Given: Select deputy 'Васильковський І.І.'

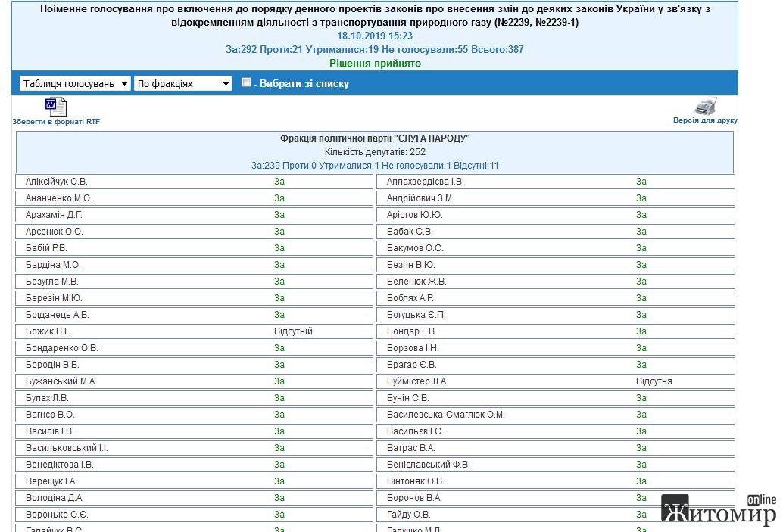Looking at the screenshot, I should click(x=67, y=448).
